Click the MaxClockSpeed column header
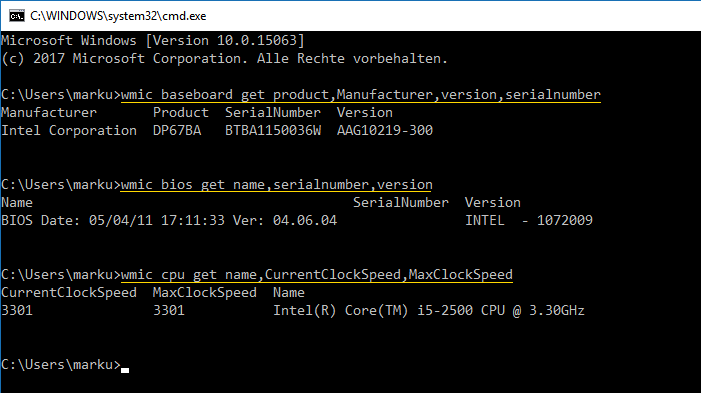Viewport: 701px width, 393px height. (205, 292)
